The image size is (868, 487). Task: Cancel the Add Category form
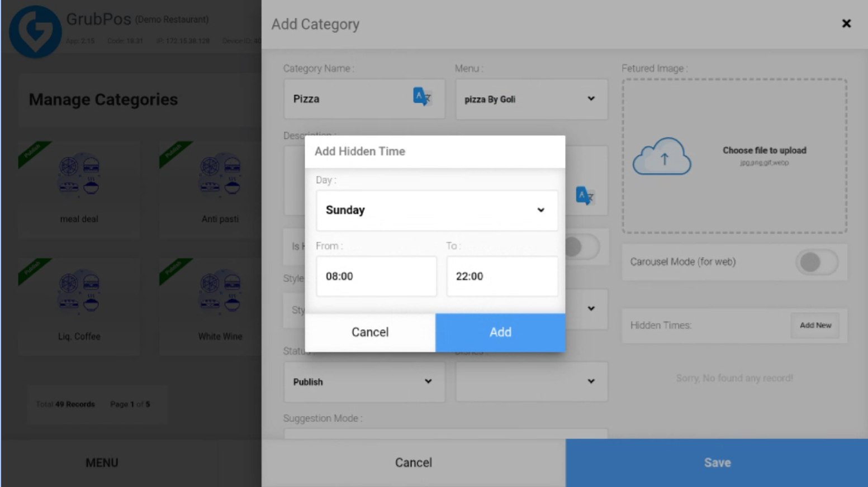tap(414, 463)
